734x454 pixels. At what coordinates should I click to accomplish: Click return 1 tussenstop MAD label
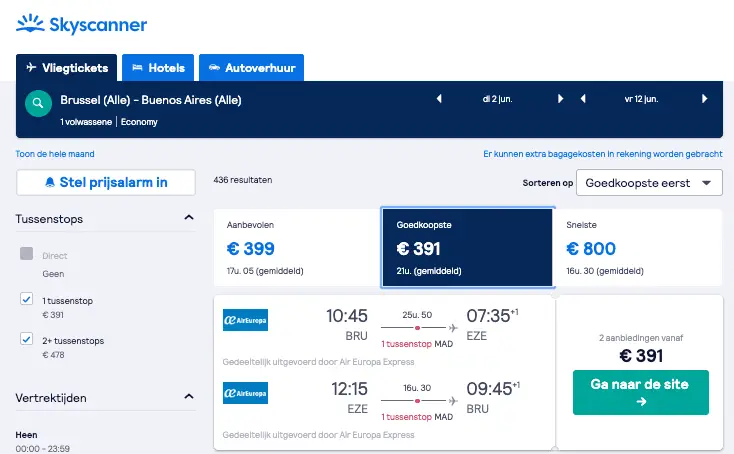(417, 417)
